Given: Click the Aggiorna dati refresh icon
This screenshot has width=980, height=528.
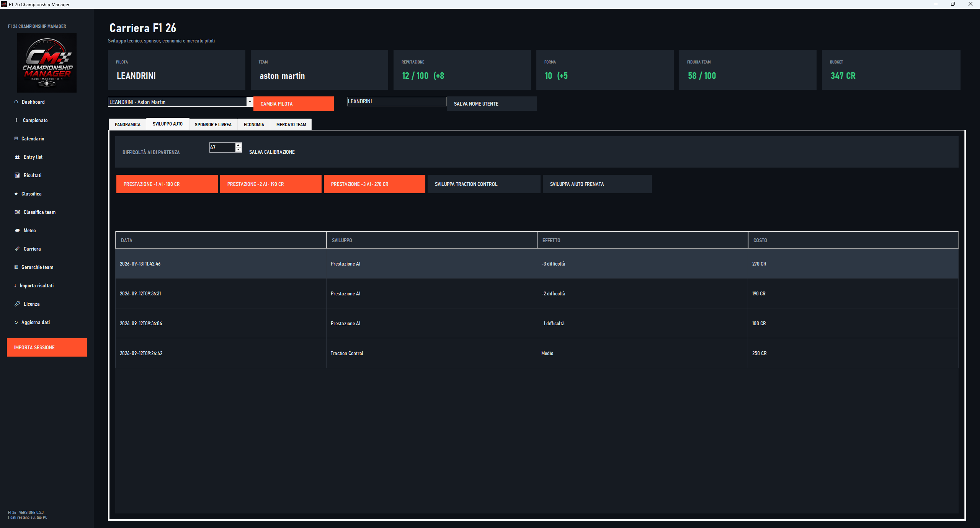Looking at the screenshot, I should pyautogui.click(x=16, y=322).
